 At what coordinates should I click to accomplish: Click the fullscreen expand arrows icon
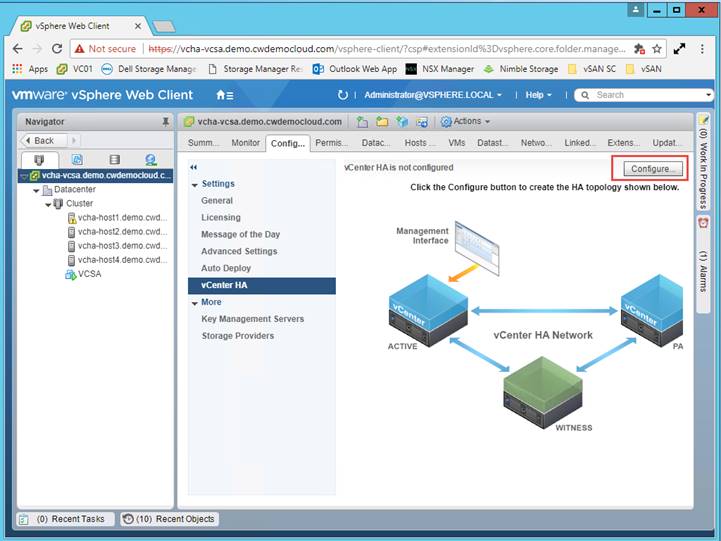click(679, 49)
